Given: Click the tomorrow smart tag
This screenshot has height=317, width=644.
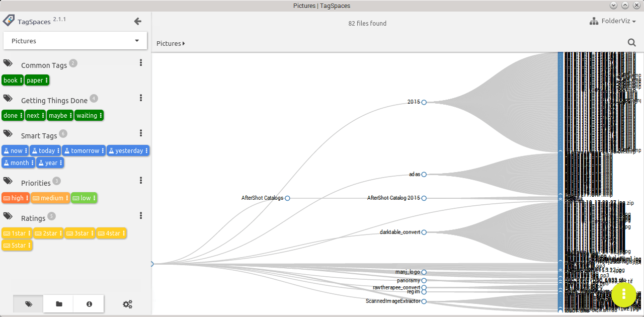Looking at the screenshot, I should 84,150.
